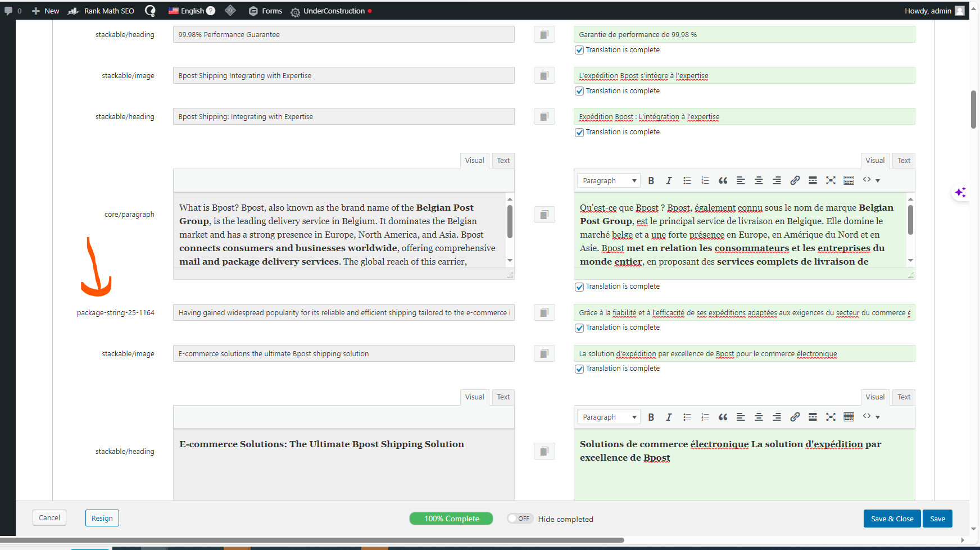Open the English language switcher in the admin bar
The width and height of the screenshot is (980, 550).
(192, 11)
